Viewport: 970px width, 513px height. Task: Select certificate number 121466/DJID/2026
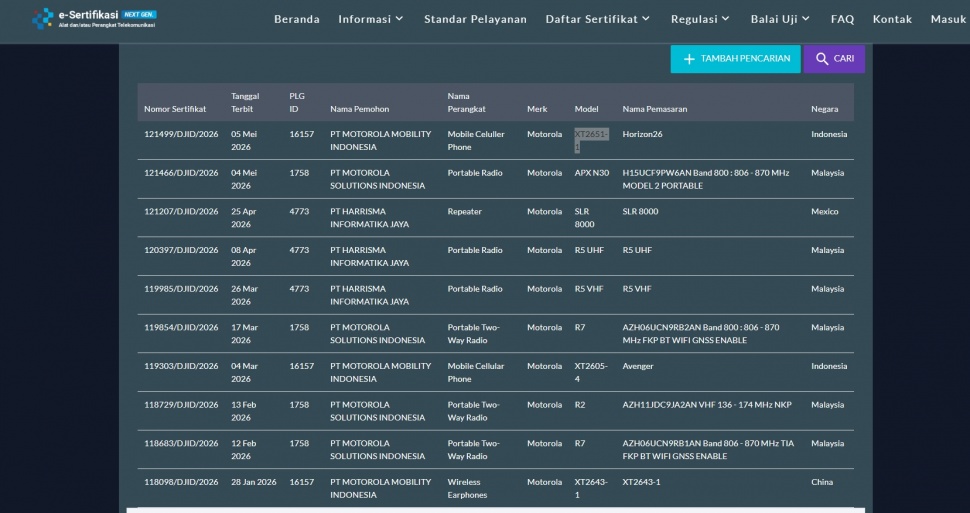click(181, 173)
